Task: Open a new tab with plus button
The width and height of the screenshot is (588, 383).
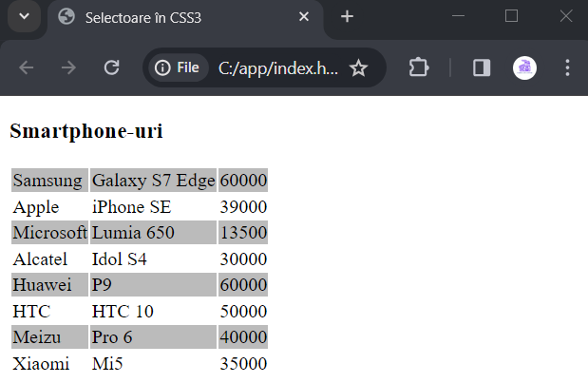Action: pos(347,16)
